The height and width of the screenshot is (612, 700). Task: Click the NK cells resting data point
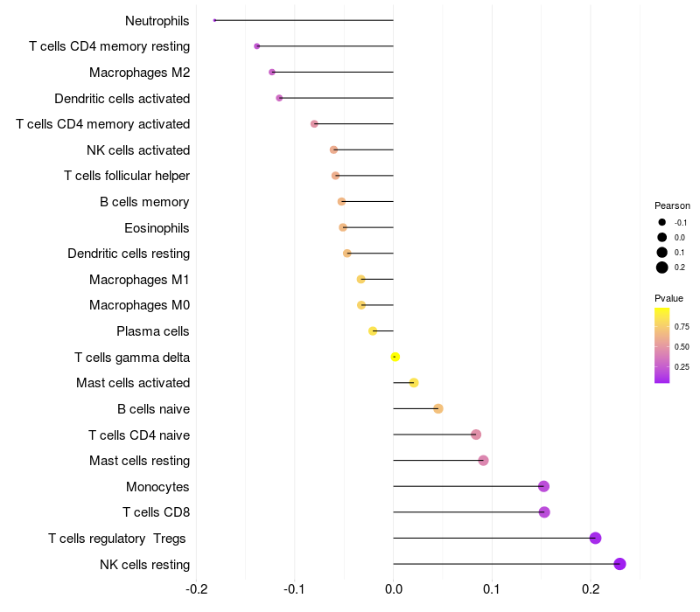[619, 564]
